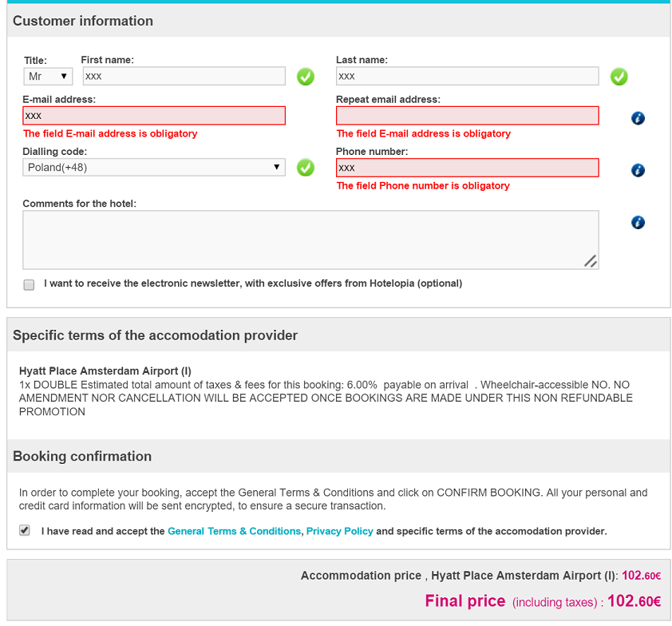Click the final price value 102.60€
This screenshot has height=626, width=672.
click(634, 601)
